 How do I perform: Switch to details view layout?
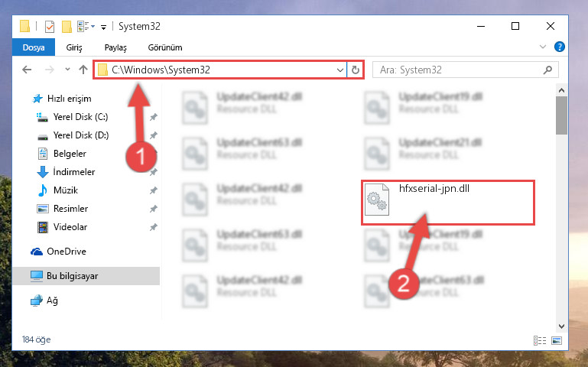(x=540, y=340)
